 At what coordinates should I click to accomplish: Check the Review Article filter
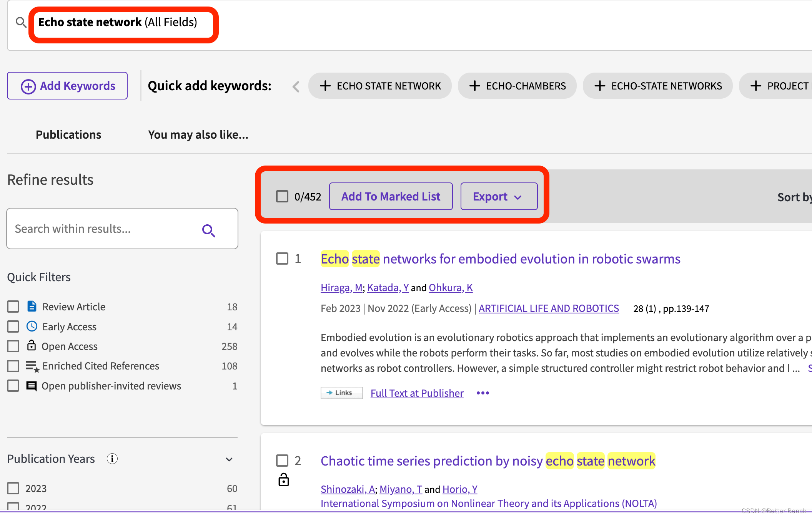click(x=13, y=307)
